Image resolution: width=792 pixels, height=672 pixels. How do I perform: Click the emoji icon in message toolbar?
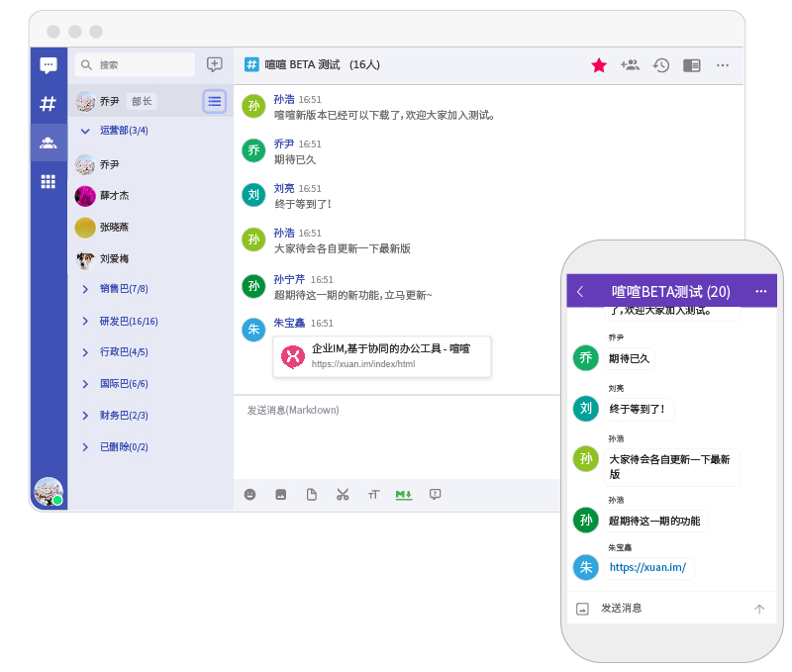coord(250,494)
